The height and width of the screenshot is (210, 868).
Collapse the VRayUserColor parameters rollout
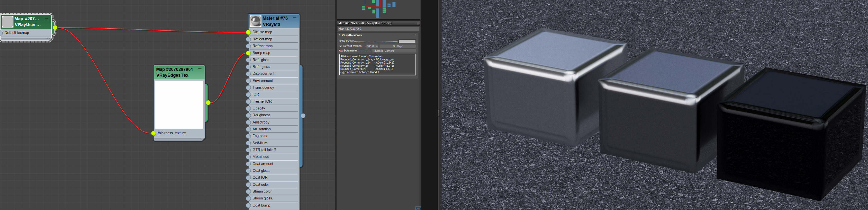pyautogui.click(x=339, y=35)
